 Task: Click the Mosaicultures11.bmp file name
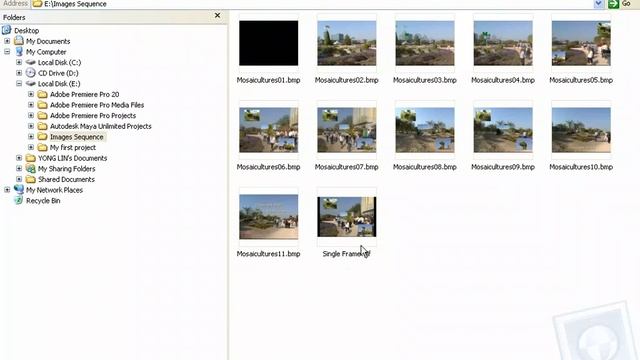coord(269,254)
